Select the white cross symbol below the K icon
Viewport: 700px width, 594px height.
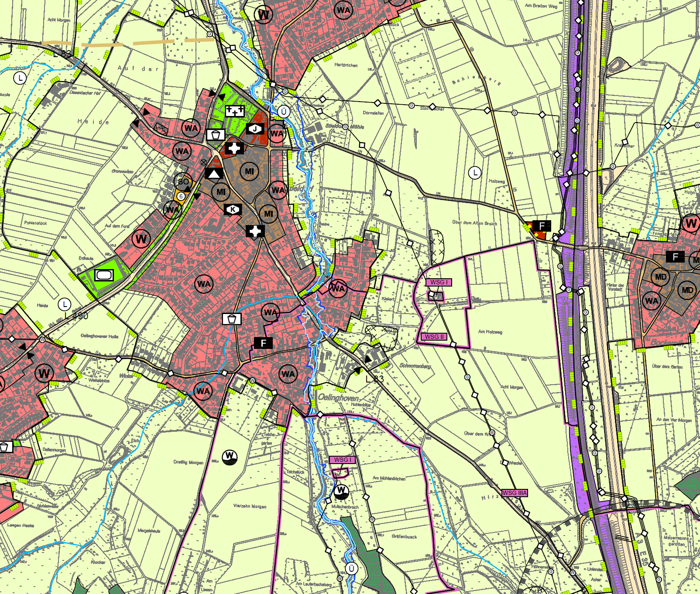click(255, 231)
